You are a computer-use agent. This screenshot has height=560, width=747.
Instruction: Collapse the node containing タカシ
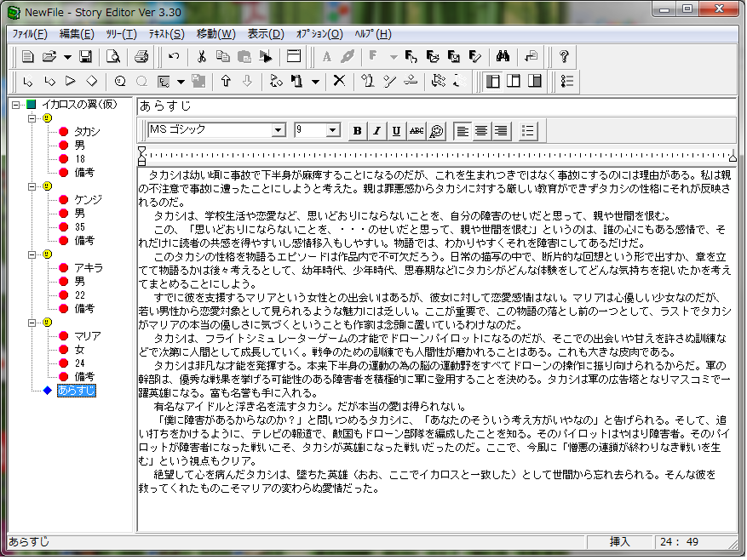coord(32,118)
